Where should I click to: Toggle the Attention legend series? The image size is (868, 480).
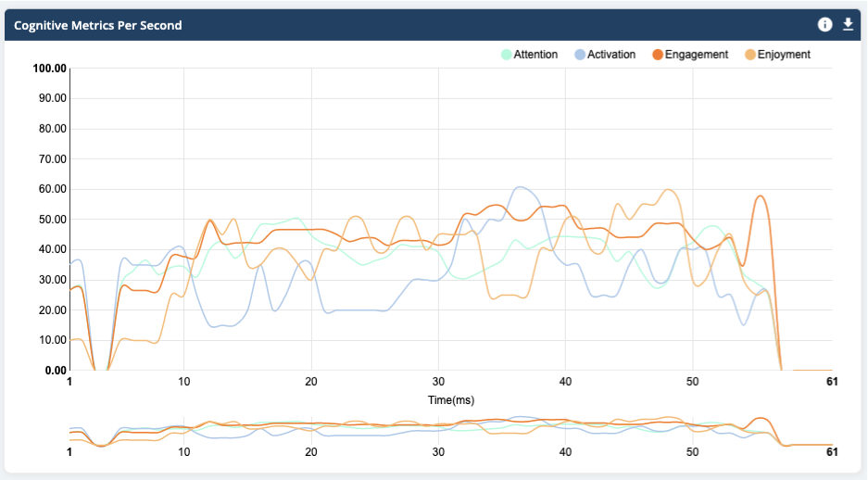[529, 55]
